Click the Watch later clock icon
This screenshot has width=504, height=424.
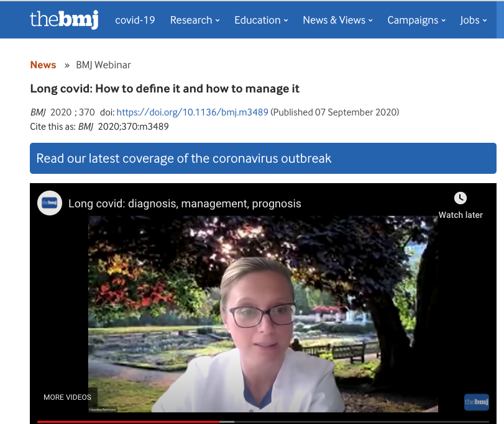pos(460,198)
